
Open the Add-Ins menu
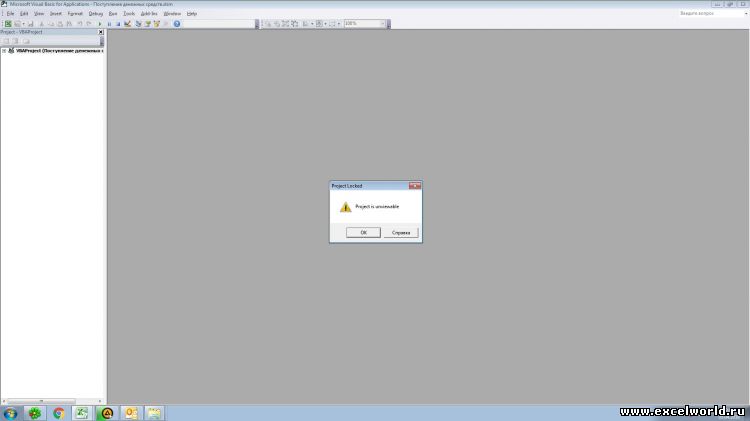(149, 13)
